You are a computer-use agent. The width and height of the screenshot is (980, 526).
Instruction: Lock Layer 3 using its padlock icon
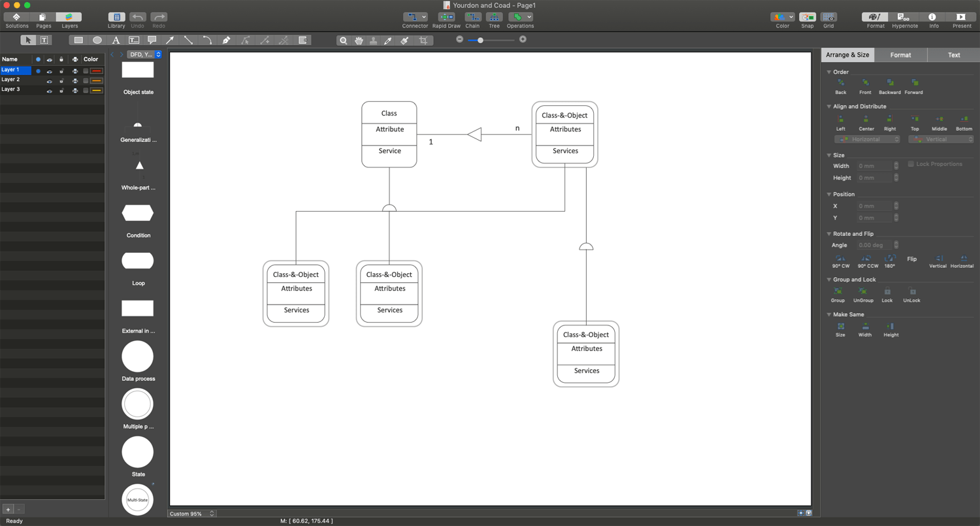click(61, 90)
